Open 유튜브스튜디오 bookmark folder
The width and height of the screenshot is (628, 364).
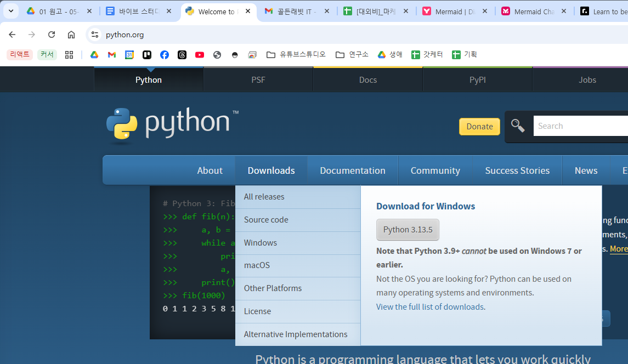tap(296, 54)
